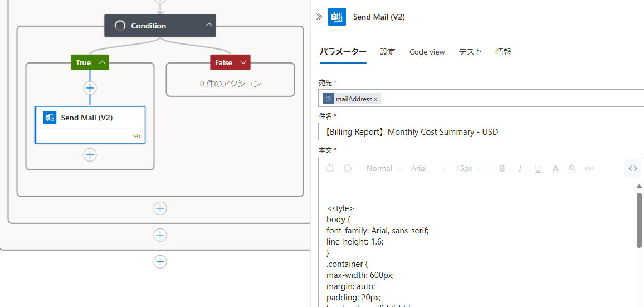Open the テスト tab
This screenshot has height=307, width=644.
pos(470,52)
